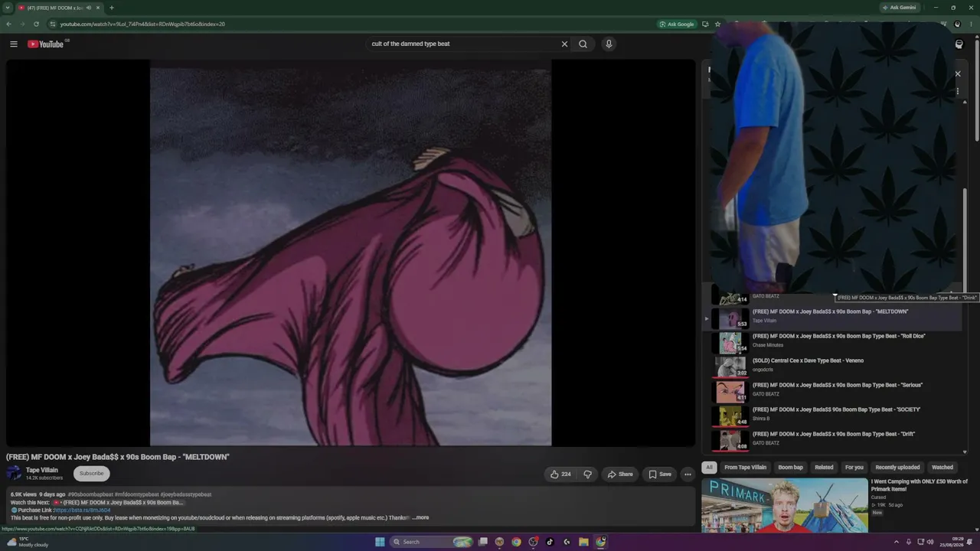Open Task View on the taskbar

483,542
